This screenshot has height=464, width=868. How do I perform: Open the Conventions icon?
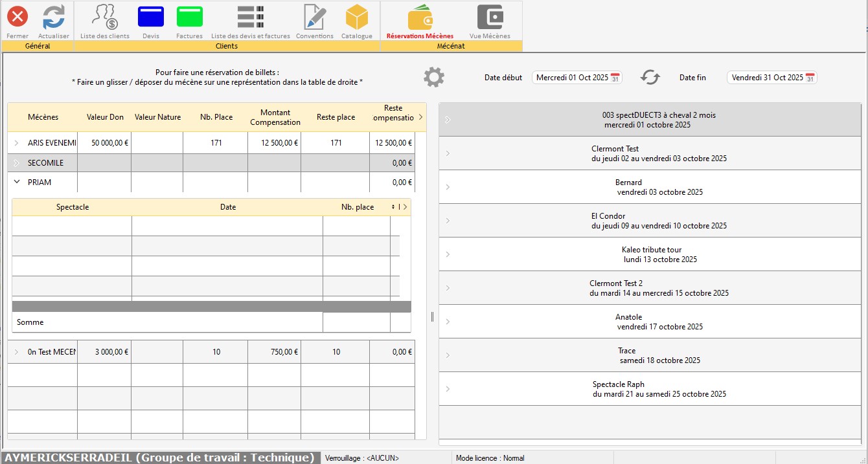tap(315, 17)
